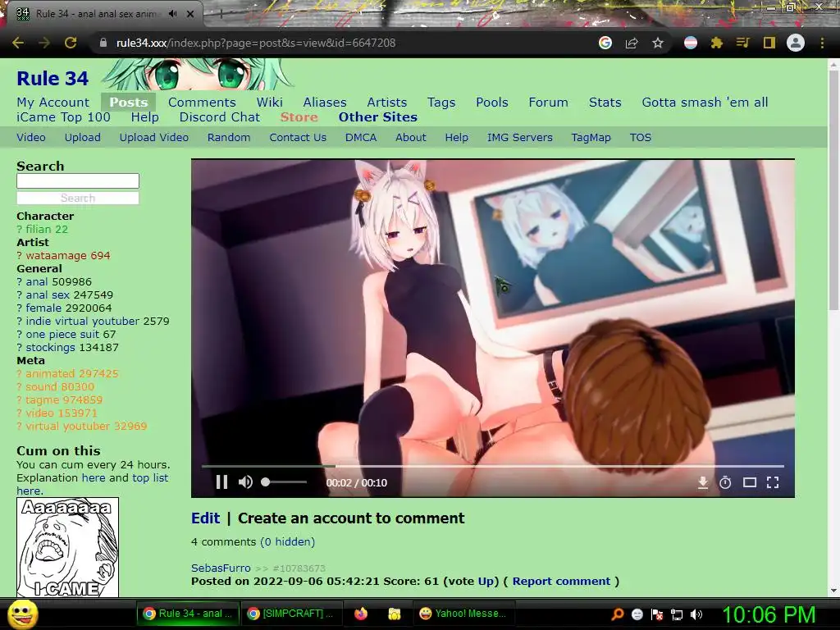Click the address bar lock icon
Screen dimensions: 840x630
click(103, 43)
